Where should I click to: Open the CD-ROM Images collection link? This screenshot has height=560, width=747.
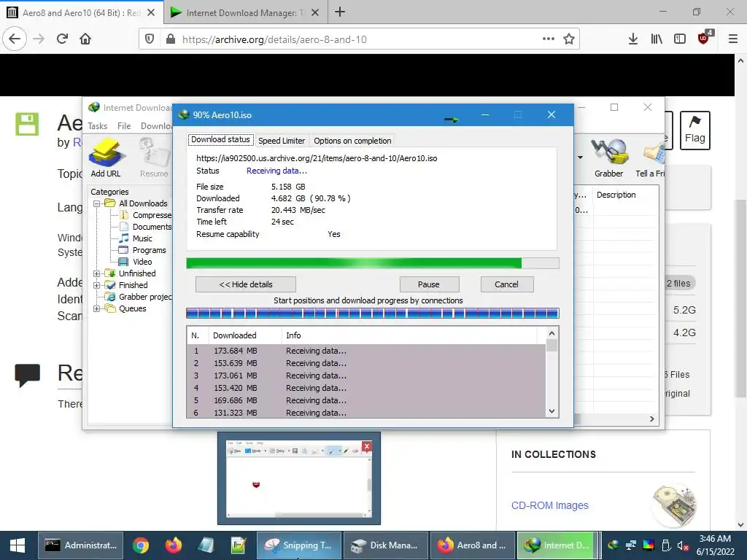coord(550,505)
